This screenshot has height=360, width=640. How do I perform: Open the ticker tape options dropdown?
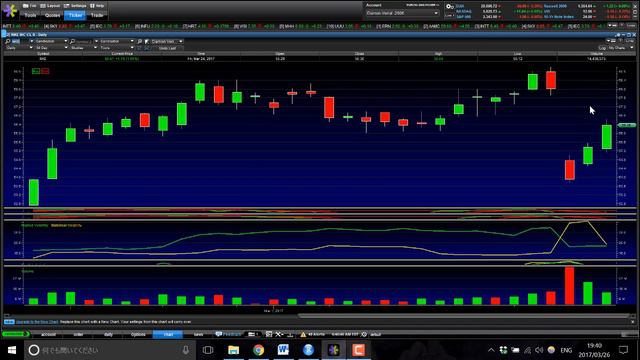(612, 26)
